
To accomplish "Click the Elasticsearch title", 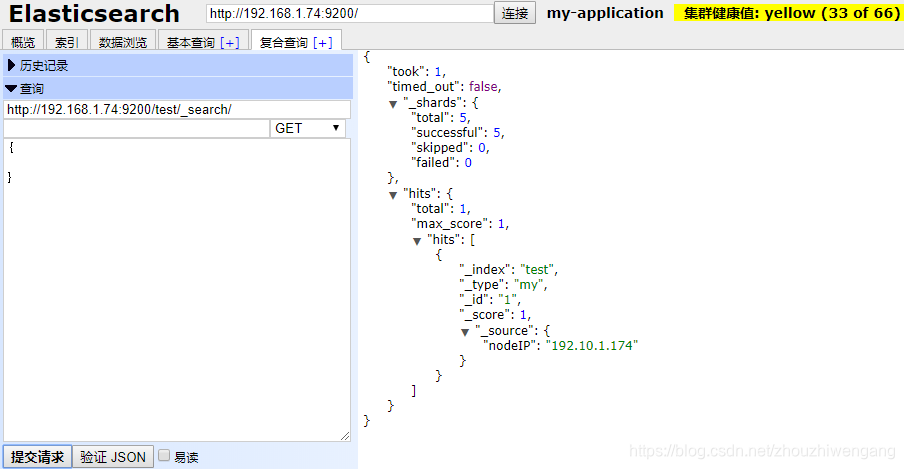I will [x=94, y=13].
